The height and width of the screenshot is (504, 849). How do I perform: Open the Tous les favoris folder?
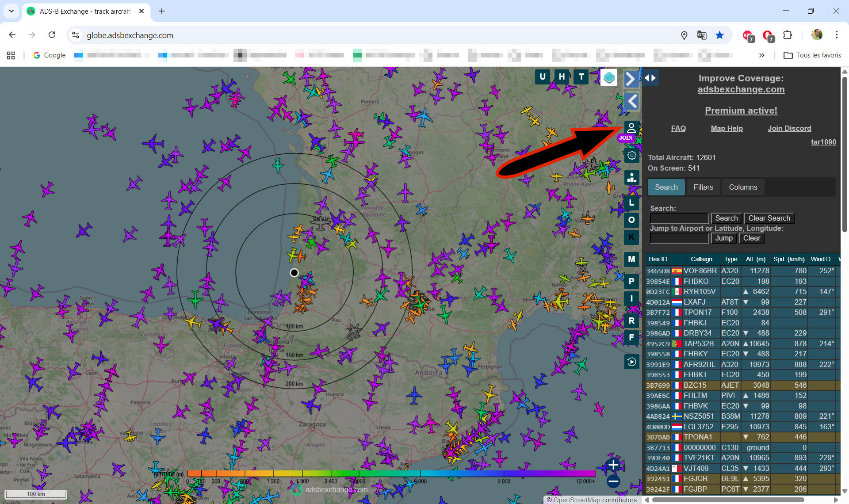(x=812, y=55)
